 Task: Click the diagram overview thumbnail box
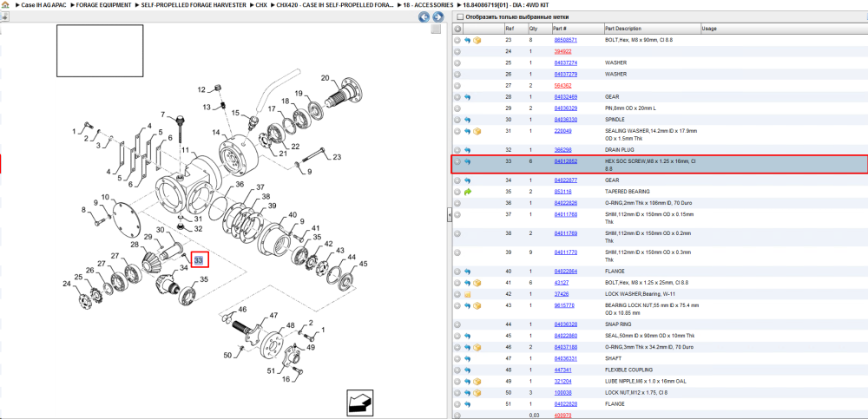pos(100,50)
